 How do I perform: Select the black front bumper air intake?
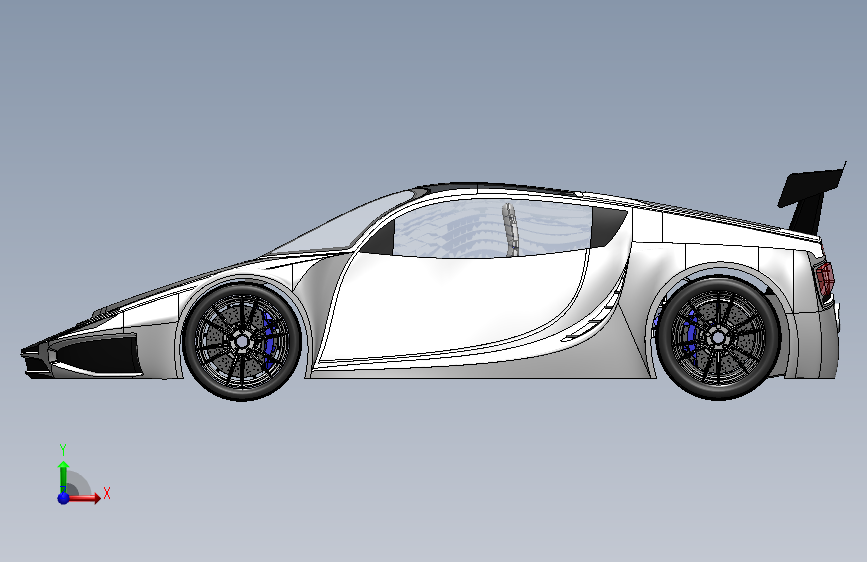95,355
